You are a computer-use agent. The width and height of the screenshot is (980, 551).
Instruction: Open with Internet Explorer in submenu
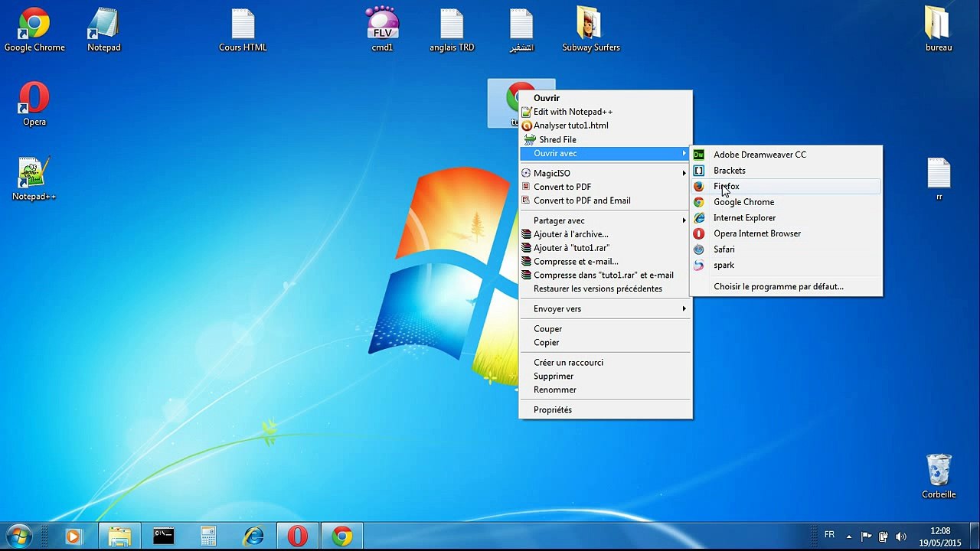click(786, 218)
